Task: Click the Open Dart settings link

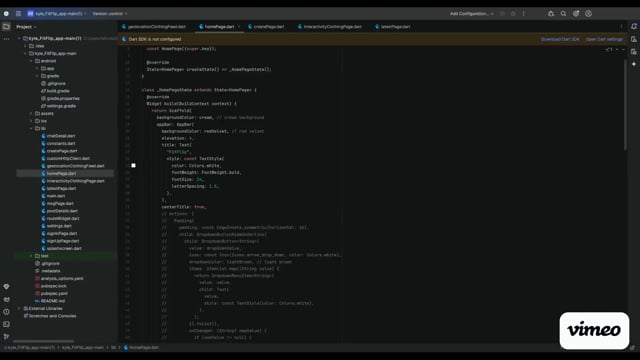Action: click(x=604, y=39)
